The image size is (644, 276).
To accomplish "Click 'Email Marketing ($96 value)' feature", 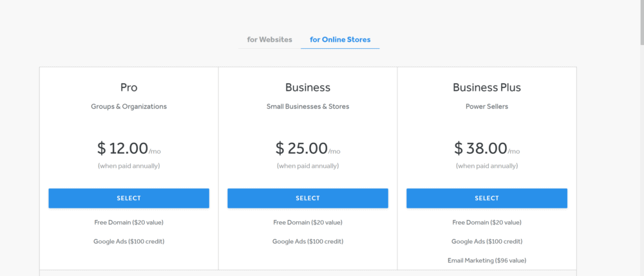I will tap(487, 261).
